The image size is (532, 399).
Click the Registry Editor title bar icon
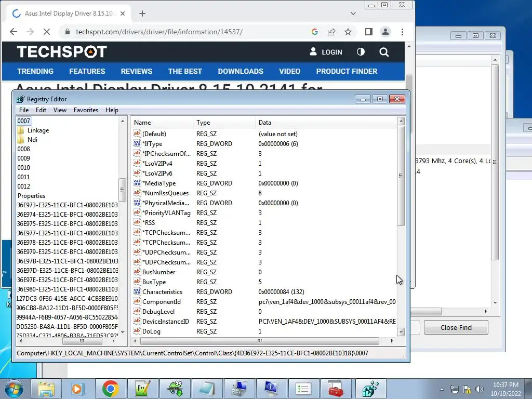21,99
